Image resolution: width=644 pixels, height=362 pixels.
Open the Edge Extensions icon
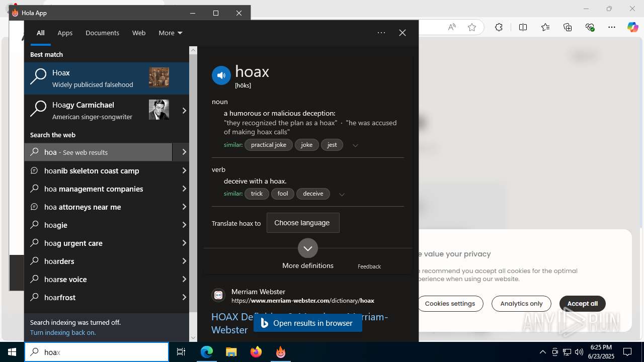click(499, 27)
